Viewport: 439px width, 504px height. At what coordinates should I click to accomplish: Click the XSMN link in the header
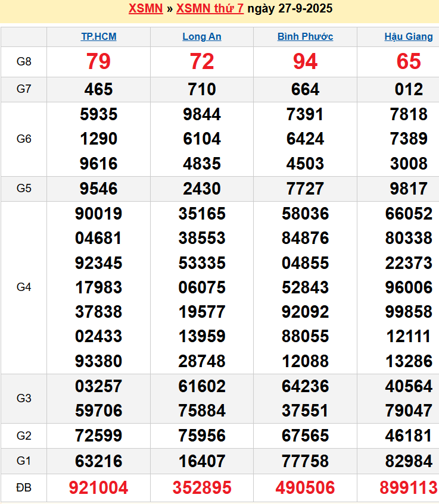pyautogui.click(x=145, y=8)
